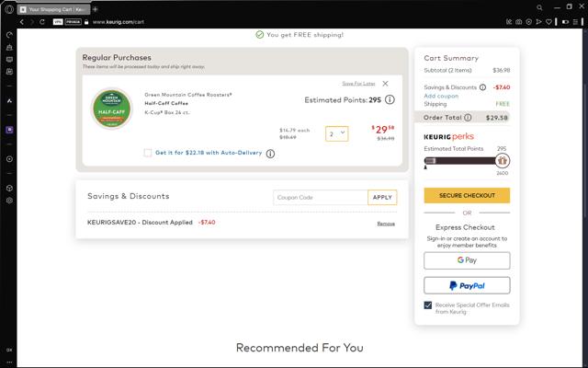Show Order Total info icon
Screen dimensions: 588x368
pyautogui.click(x=468, y=118)
